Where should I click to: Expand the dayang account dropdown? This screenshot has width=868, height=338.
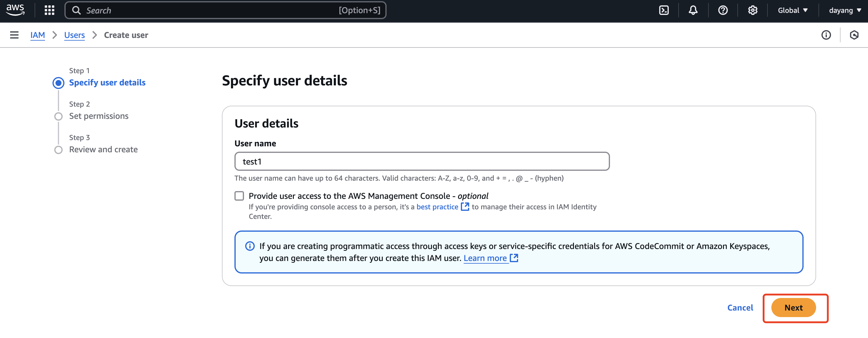(x=845, y=10)
